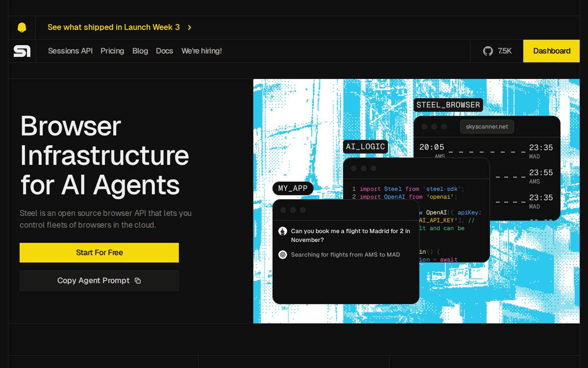Click the AI_LOGIC label tag

pos(366,147)
